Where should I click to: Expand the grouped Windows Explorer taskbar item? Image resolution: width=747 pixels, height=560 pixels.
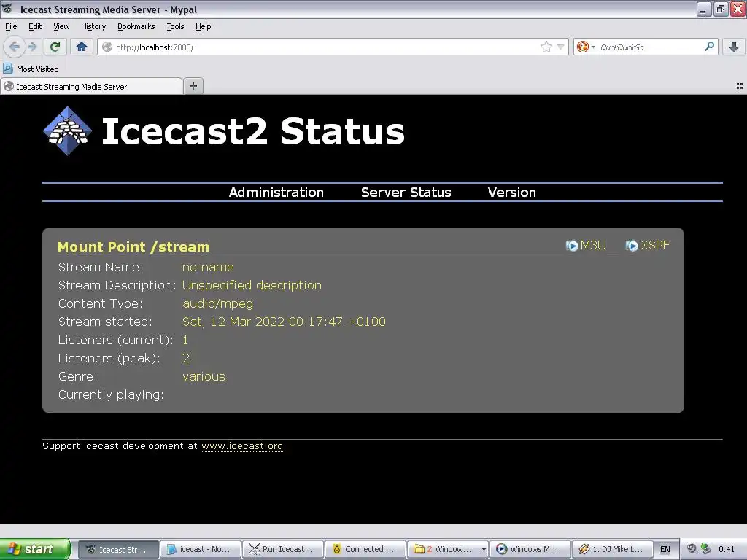pos(448,550)
